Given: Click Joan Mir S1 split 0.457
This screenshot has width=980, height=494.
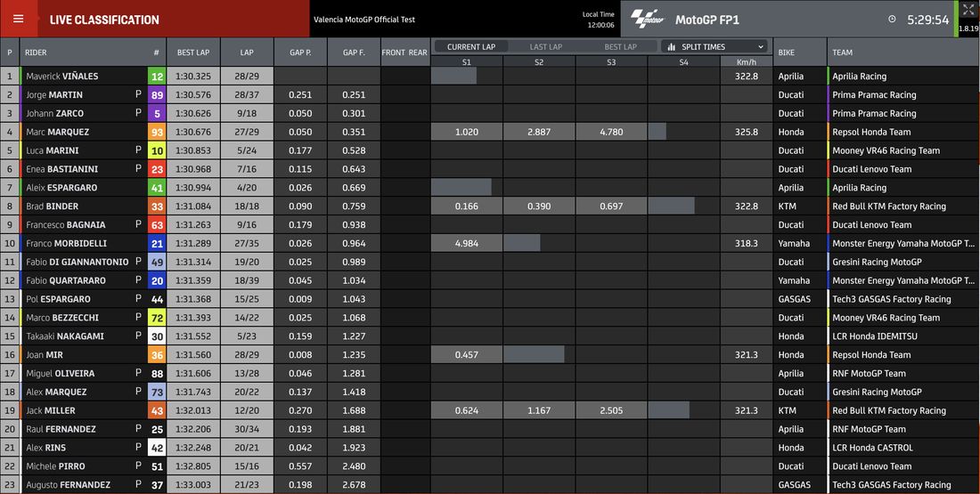Looking at the screenshot, I should click(466, 355).
